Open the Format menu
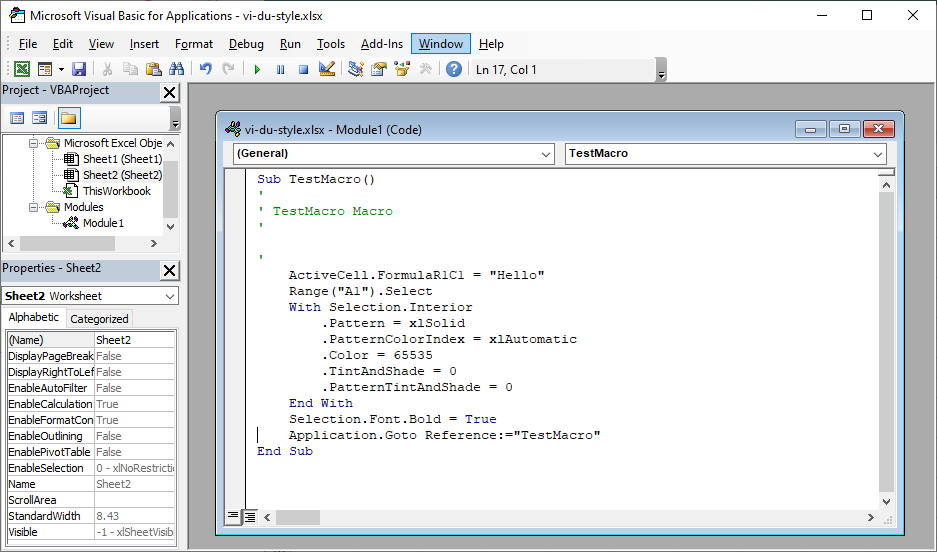Screen dimensions: 937x552 pos(194,44)
